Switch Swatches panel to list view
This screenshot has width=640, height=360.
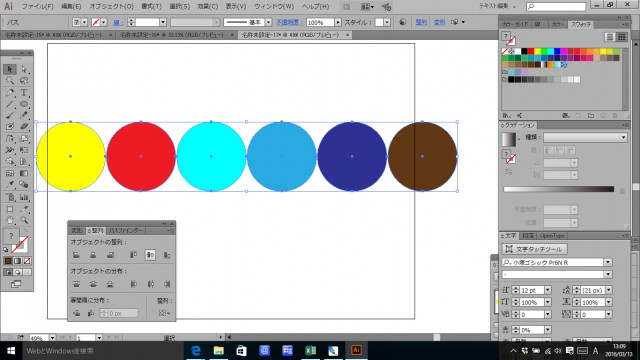[x=610, y=37]
